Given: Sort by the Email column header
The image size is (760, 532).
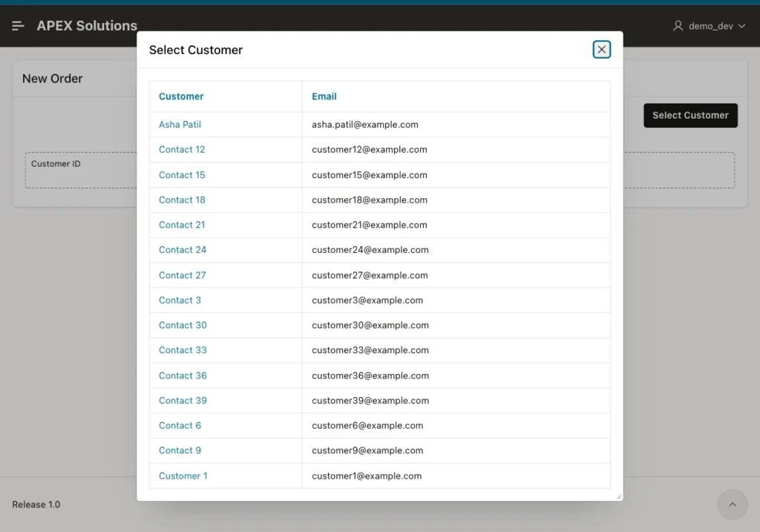Looking at the screenshot, I should click(x=324, y=96).
